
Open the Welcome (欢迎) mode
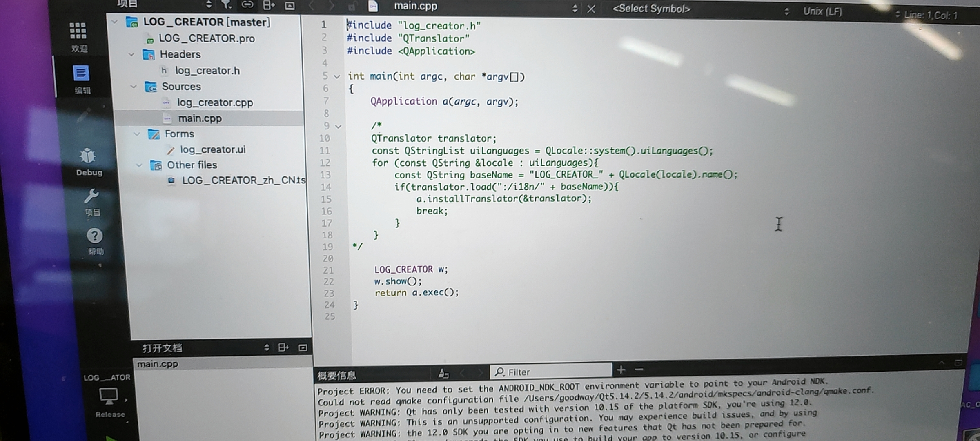point(78,31)
